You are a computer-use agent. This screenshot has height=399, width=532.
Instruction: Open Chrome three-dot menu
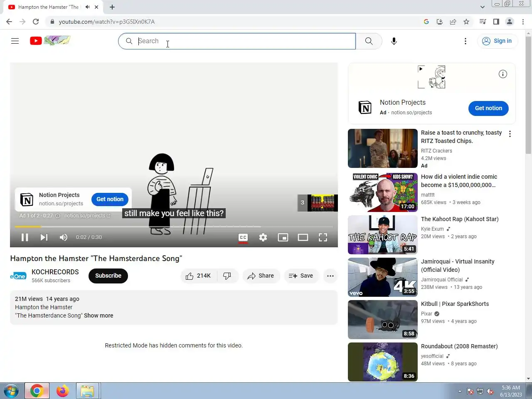point(523,22)
